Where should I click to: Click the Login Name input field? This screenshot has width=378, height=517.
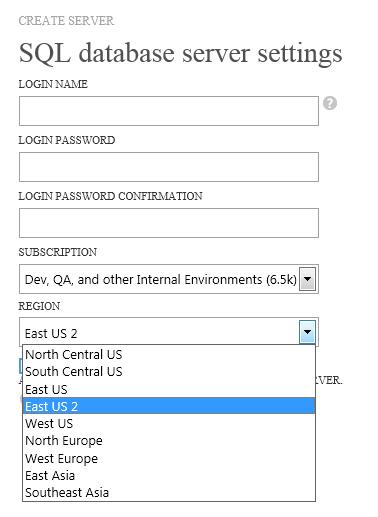click(x=169, y=111)
